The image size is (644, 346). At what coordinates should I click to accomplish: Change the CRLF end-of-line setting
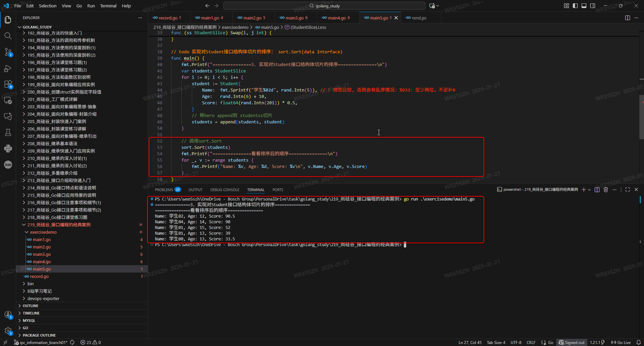531,342
